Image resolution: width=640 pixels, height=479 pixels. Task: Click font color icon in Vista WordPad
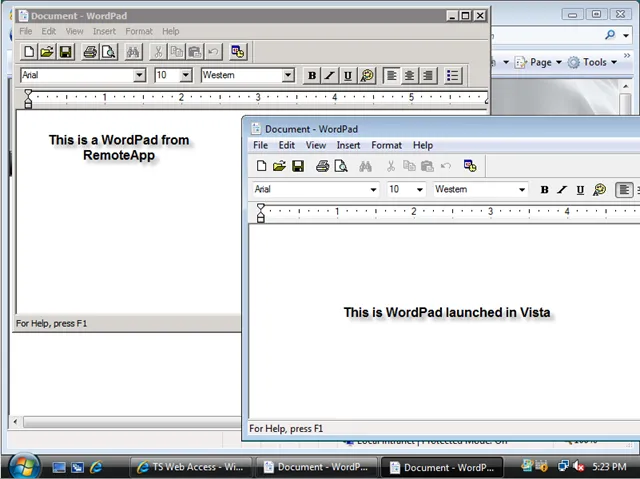coord(599,190)
